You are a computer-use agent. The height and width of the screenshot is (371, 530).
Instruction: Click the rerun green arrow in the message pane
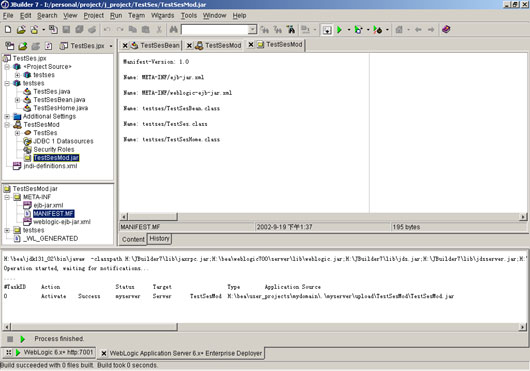tap(23, 339)
